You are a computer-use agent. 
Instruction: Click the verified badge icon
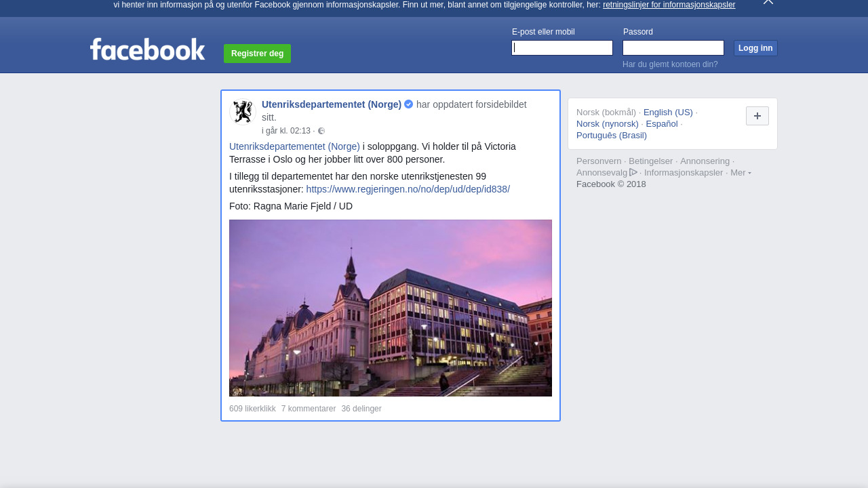tap(408, 104)
